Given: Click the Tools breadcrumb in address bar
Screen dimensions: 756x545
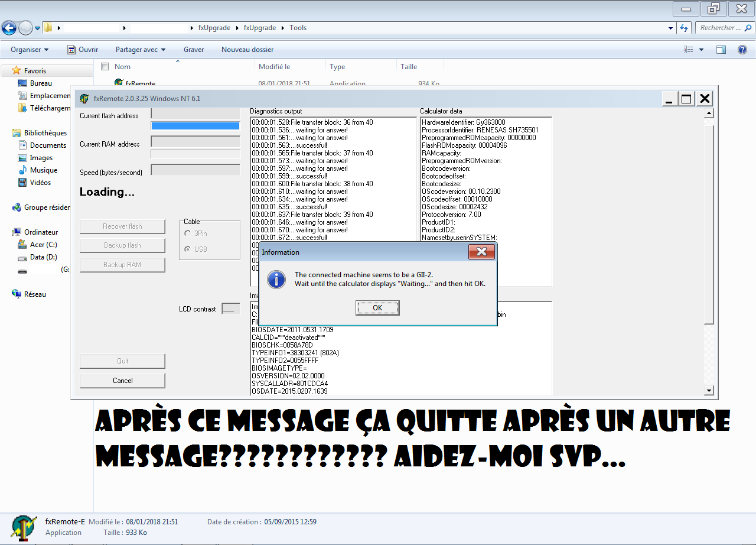Looking at the screenshot, I should click(x=298, y=28).
